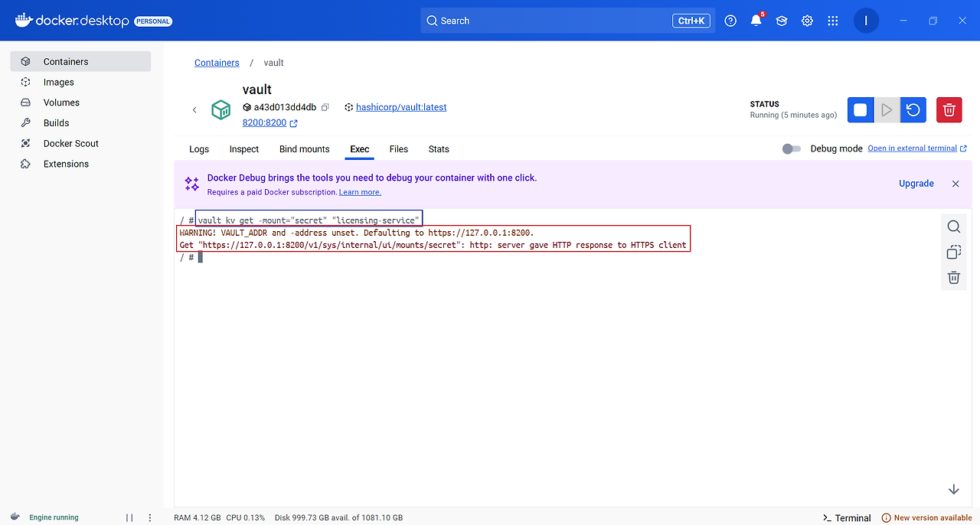Click the Start play button
This screenshot has width=980, height=525.
887,110
